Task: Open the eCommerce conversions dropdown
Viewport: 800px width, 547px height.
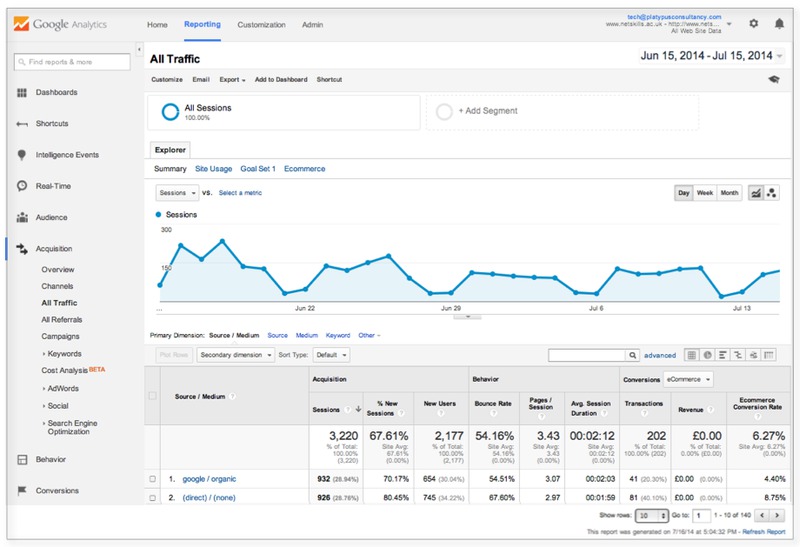Action: (x=688, y=380)
